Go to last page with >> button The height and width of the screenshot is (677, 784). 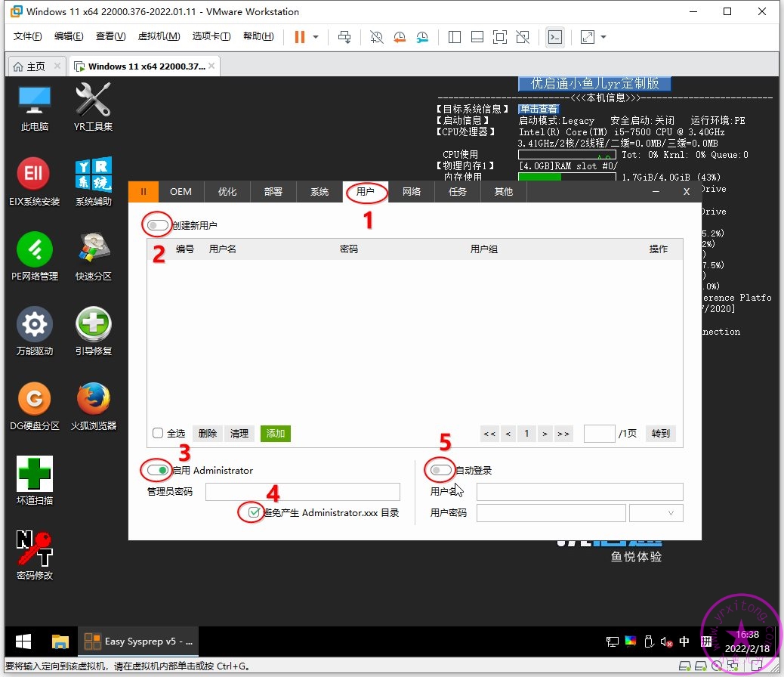[x=563, y=433]
